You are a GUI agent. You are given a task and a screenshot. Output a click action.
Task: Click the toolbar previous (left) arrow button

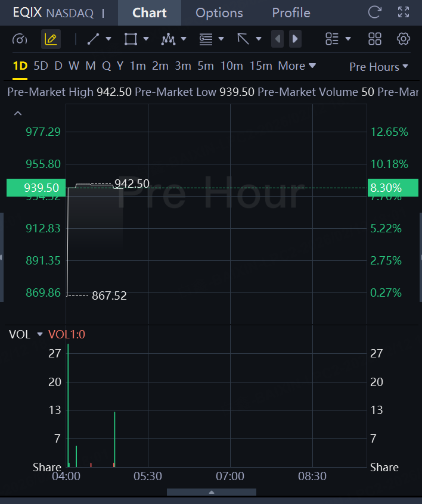[277, 39]
